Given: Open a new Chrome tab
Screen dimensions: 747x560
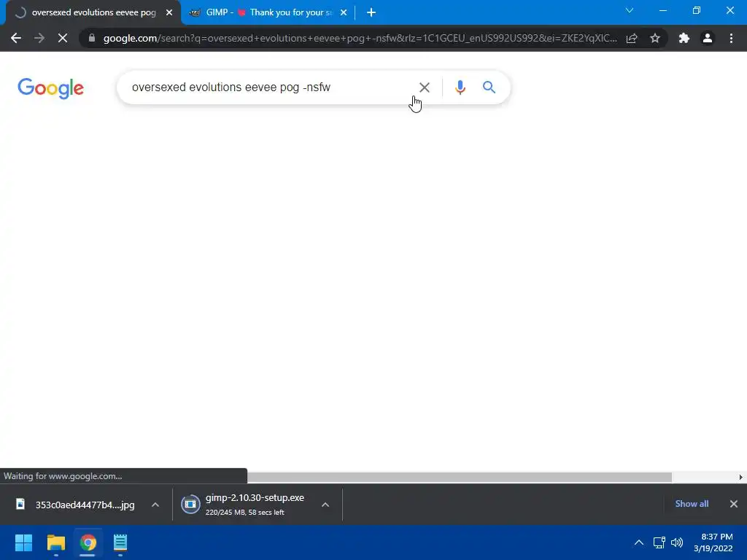Looking at the screenshot, I should pyautogui.click(x=371, y=13).
